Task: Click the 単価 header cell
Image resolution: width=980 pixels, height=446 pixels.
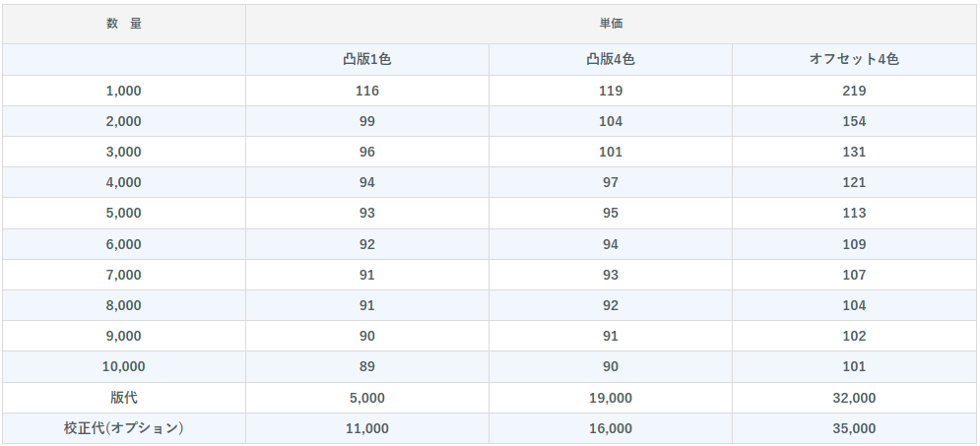Action: (611, 24)
